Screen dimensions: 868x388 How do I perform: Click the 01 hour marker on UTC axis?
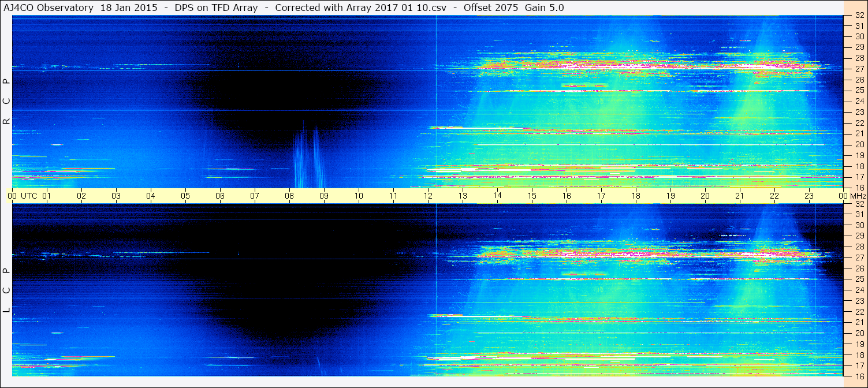pos(47,196)
